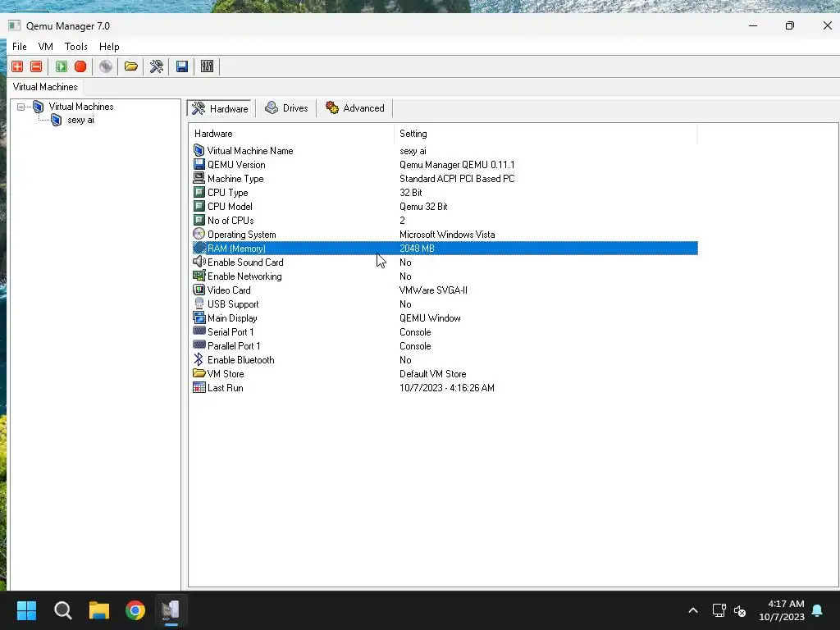Click the open folder toolbar icon
This screenshot has height=630, width=840.
click(x=131, y=66)
